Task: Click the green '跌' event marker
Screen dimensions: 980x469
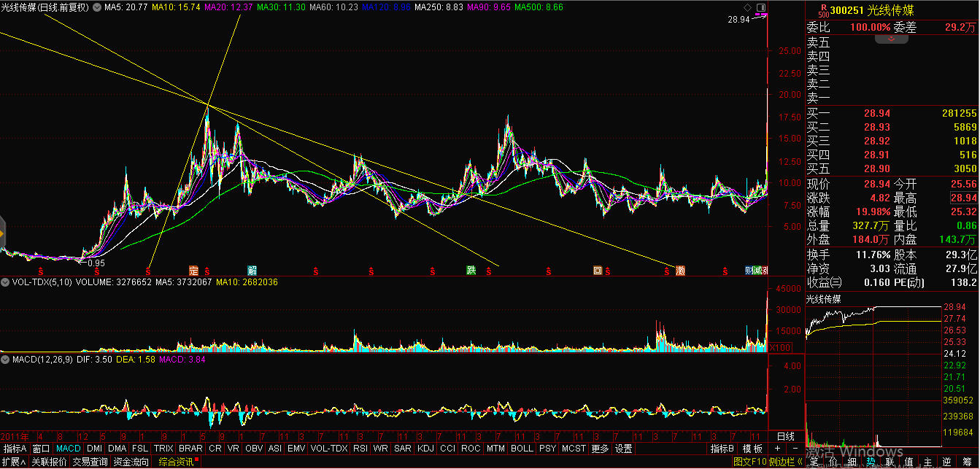Action: tap(471, 271)
